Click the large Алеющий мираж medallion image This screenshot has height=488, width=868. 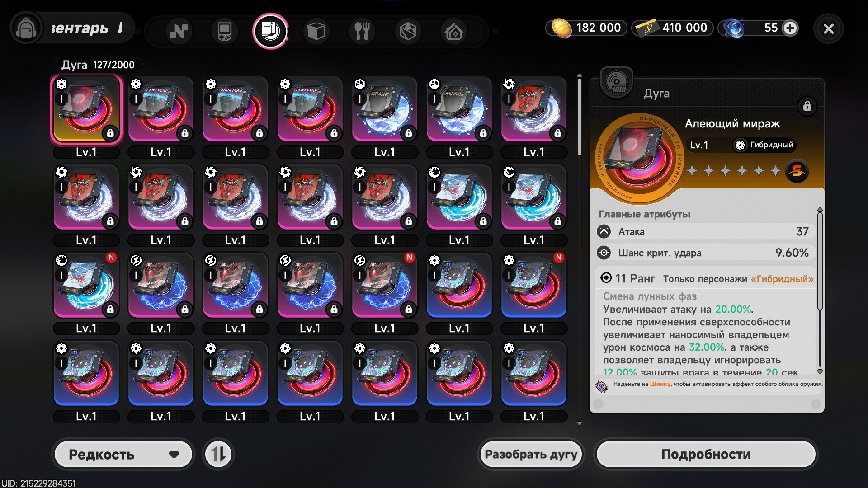coord(639,158)
